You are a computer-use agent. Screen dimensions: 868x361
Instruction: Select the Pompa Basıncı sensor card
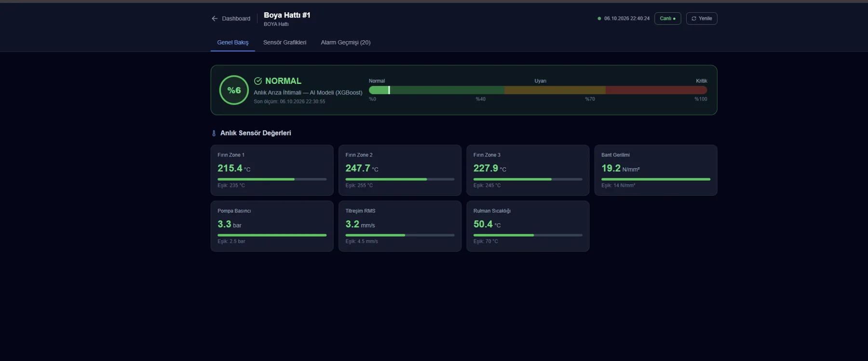pos(272,226)
